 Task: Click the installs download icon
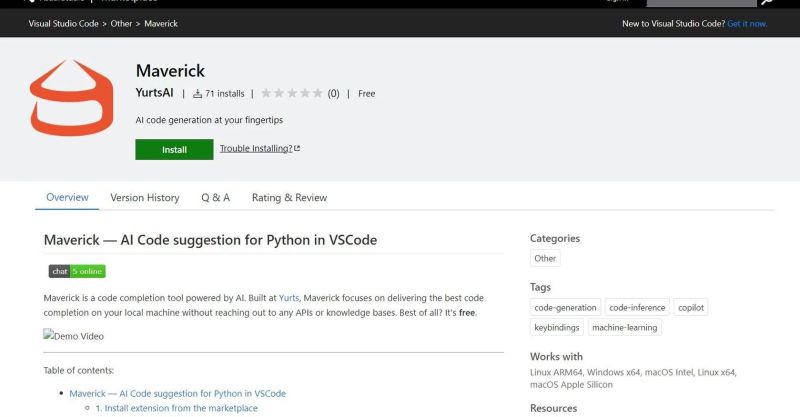pos(197,94)
